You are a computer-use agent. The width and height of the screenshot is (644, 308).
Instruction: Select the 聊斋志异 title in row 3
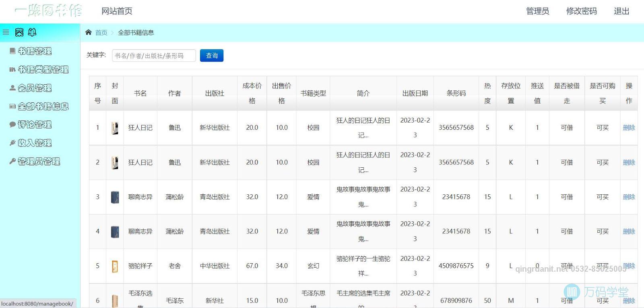click(x=140, y=197)
